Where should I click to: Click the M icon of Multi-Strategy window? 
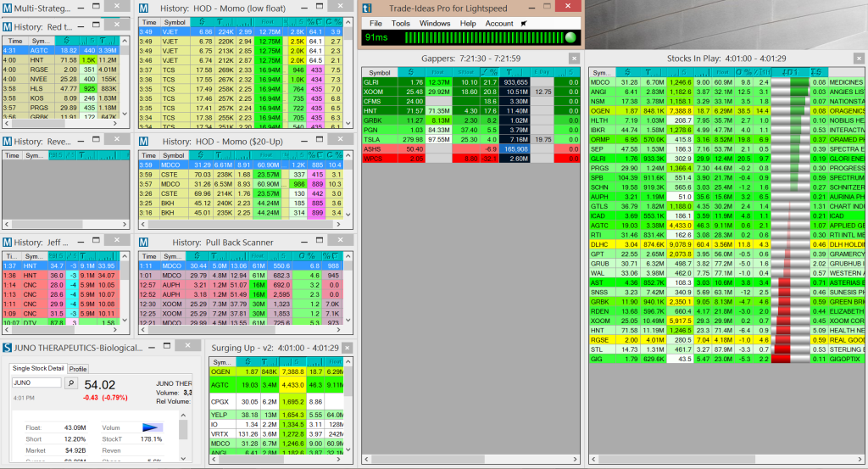[7, 8]
